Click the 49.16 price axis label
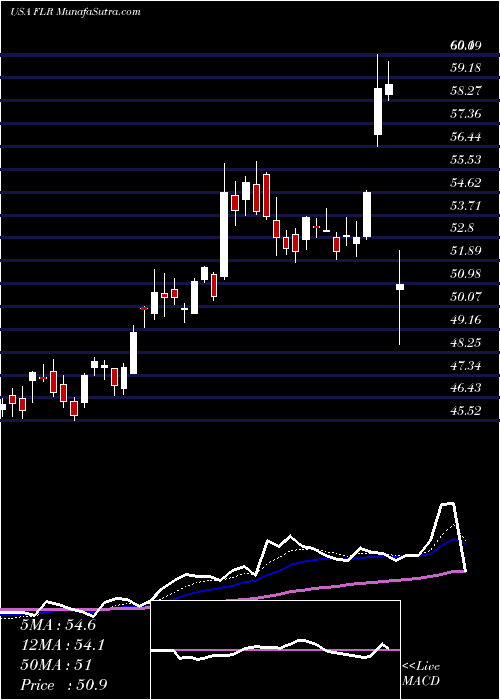The width and height of the screenshot is (500, 700). (x=466, y=319)
